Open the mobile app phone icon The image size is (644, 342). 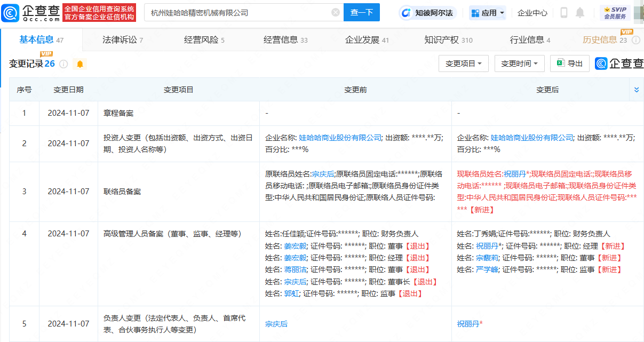pyautogui.click(x=564, y=13)
